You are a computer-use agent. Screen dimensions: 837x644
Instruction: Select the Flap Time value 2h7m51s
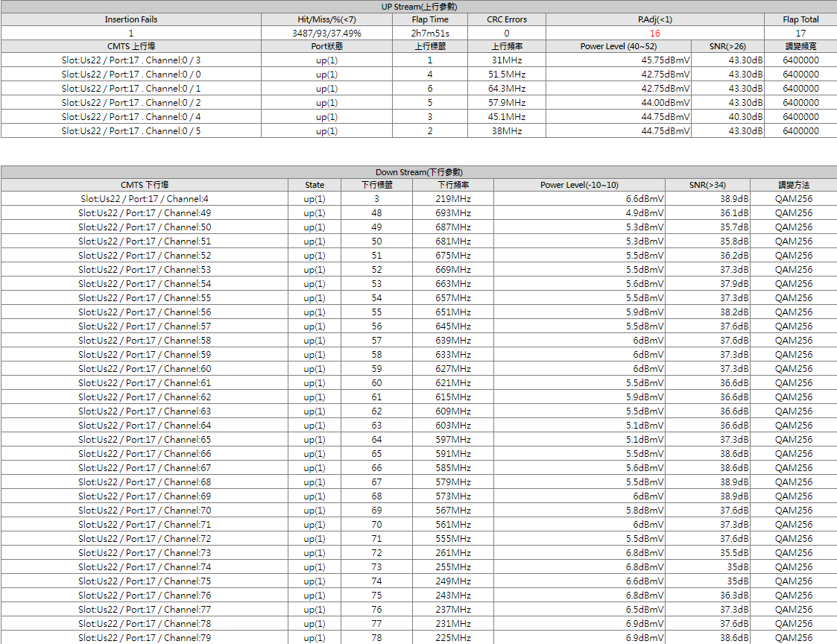tap(430, 34)
